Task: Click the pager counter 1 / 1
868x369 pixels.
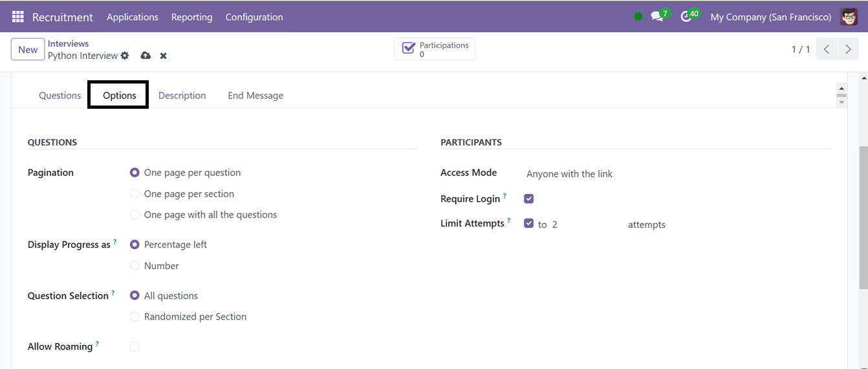Action: [801, 49]
